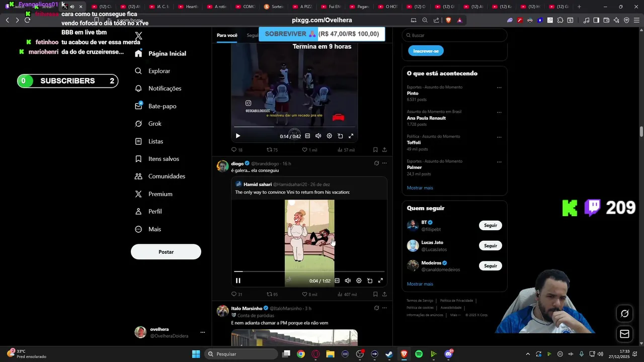
Task: Like diogo's post with 8 mil likes
Action: click(x=309, y=295)
